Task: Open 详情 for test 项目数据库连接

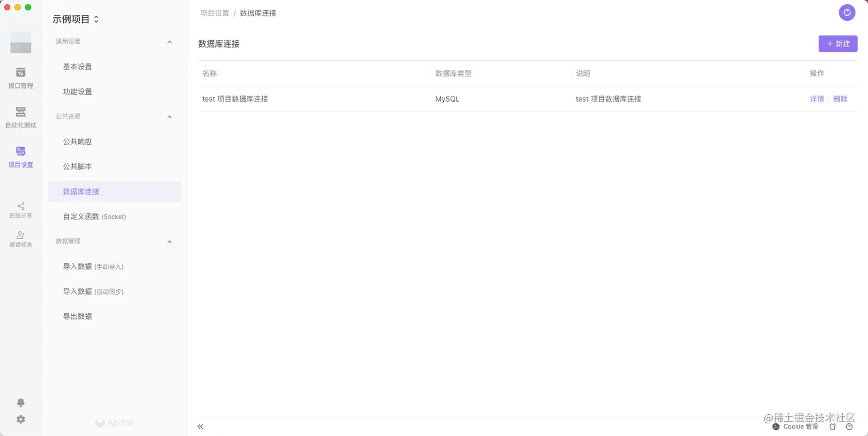Action: [816, 98]
